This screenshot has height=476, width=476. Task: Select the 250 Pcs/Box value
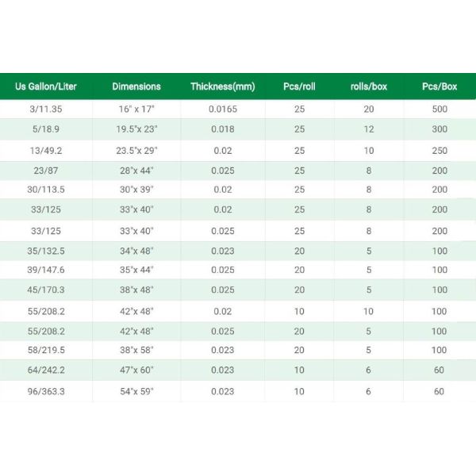click(440, 150)
